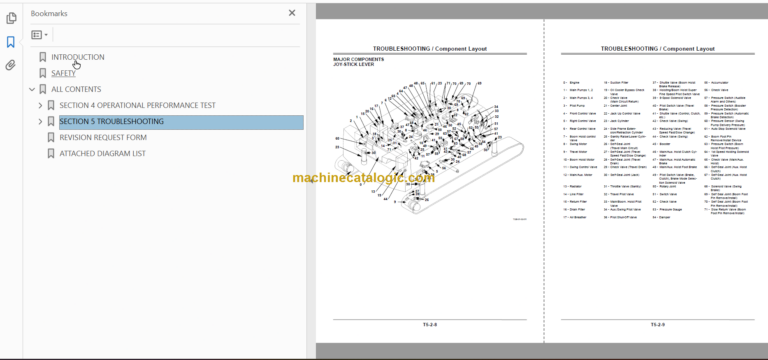This screenshot has height=360, width=768.
Task: Click bookmark icon beside REVISION REQUEST FORM
Action: [51, 138]
